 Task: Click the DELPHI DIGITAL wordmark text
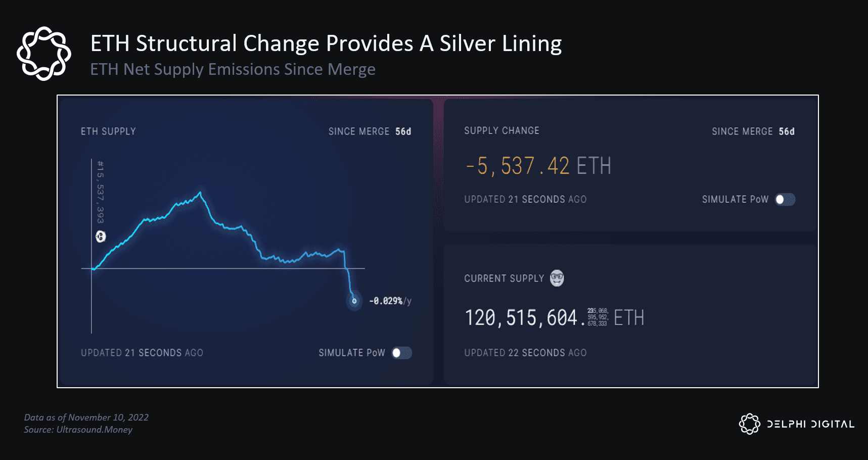click(x=810, y=424)
